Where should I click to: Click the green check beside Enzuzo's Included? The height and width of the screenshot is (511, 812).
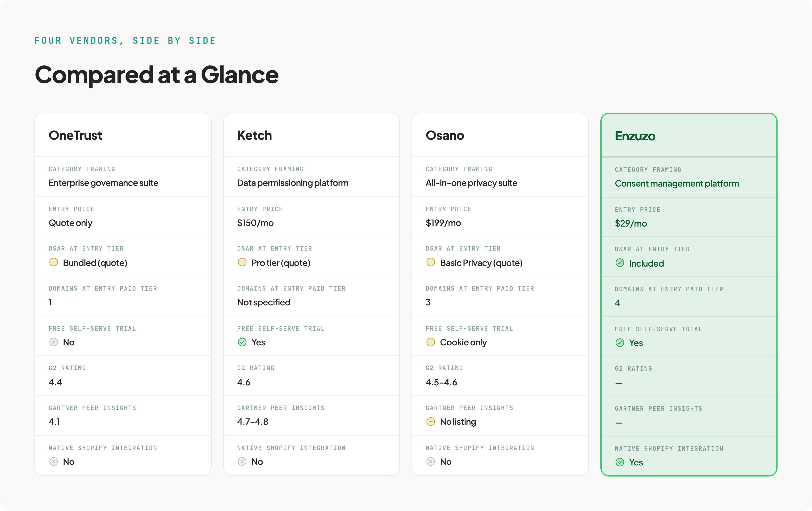[x=620, y=263]
